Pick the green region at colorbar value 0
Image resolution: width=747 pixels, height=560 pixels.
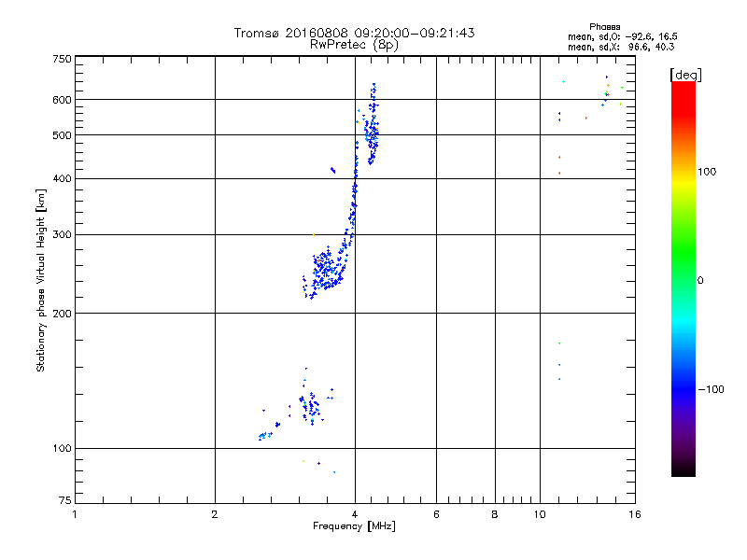684,280
